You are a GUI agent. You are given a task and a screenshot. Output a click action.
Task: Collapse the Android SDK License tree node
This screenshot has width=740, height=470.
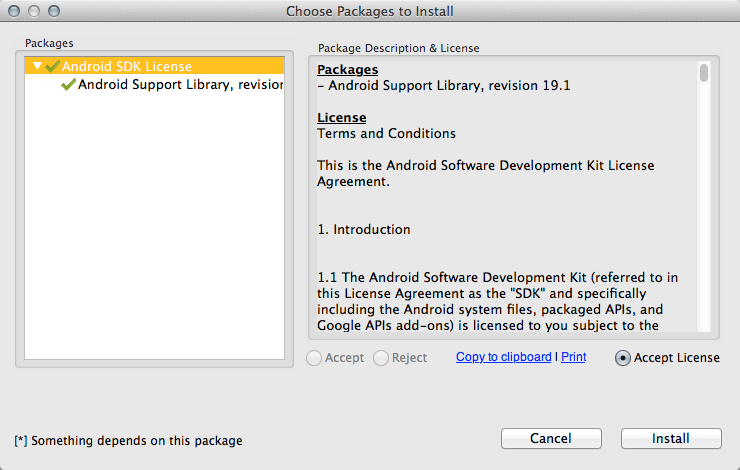pyautogui.click(x=37, y=67)
